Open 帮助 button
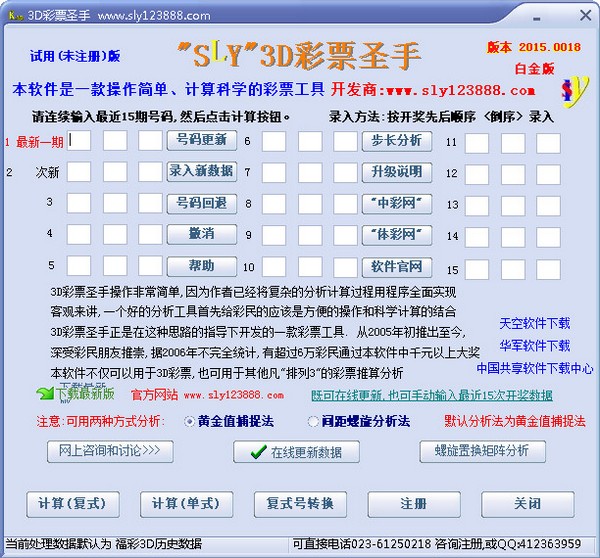Viewport: 600px width, 558px height. click(x=202, y=266)
